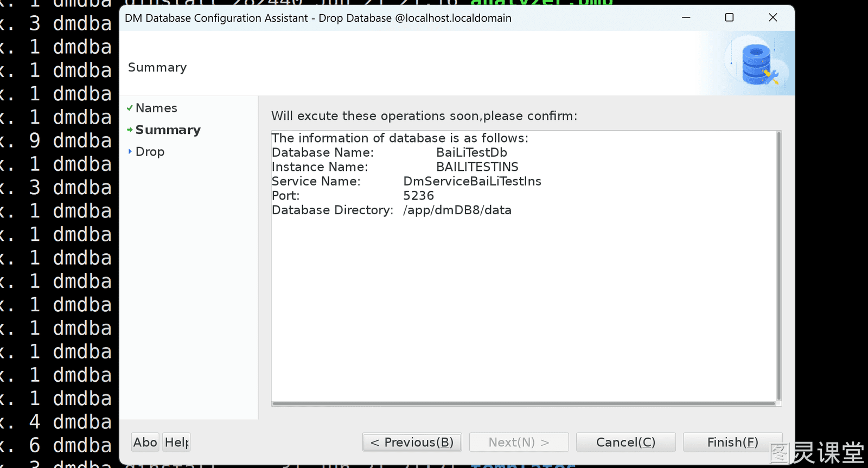Screen dimensions: 868x468
Task: Click the vertical scrollbar of summary box
Action: pyautogui.click(x=778, y=266)
